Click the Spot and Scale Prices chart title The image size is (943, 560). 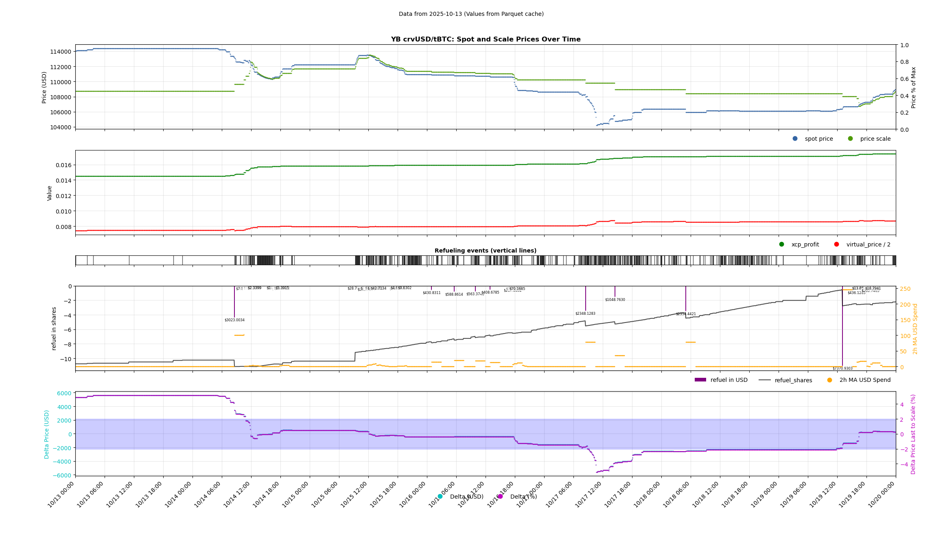(x=486, y=39)
